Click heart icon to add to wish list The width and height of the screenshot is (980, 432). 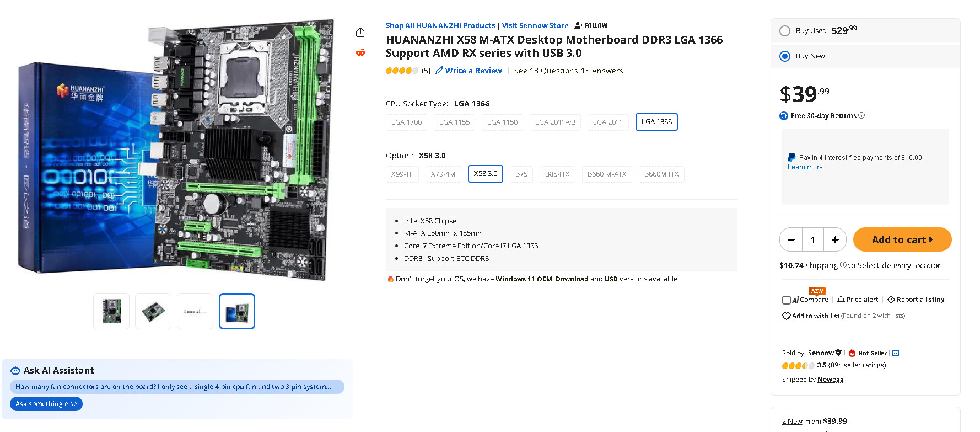tap(787, 316)
